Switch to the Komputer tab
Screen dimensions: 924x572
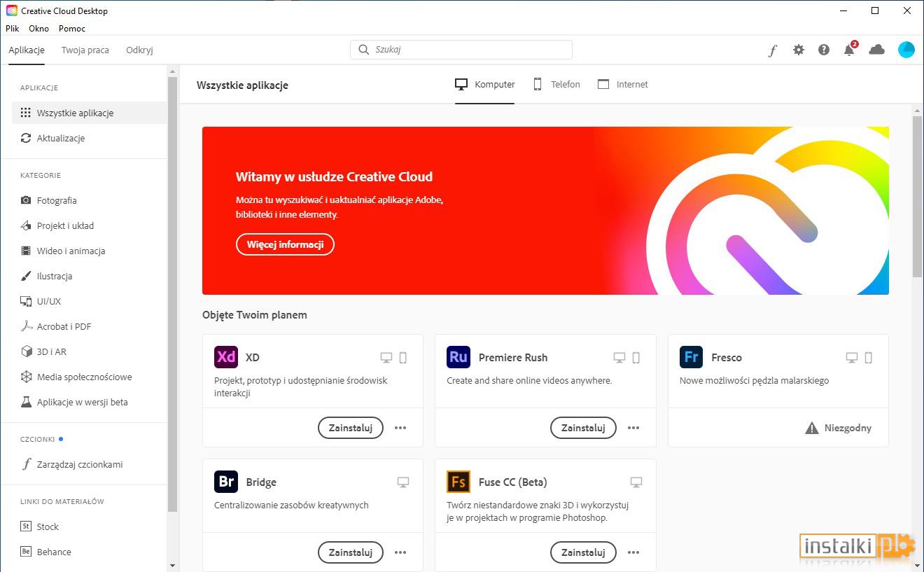coord(485,84)
